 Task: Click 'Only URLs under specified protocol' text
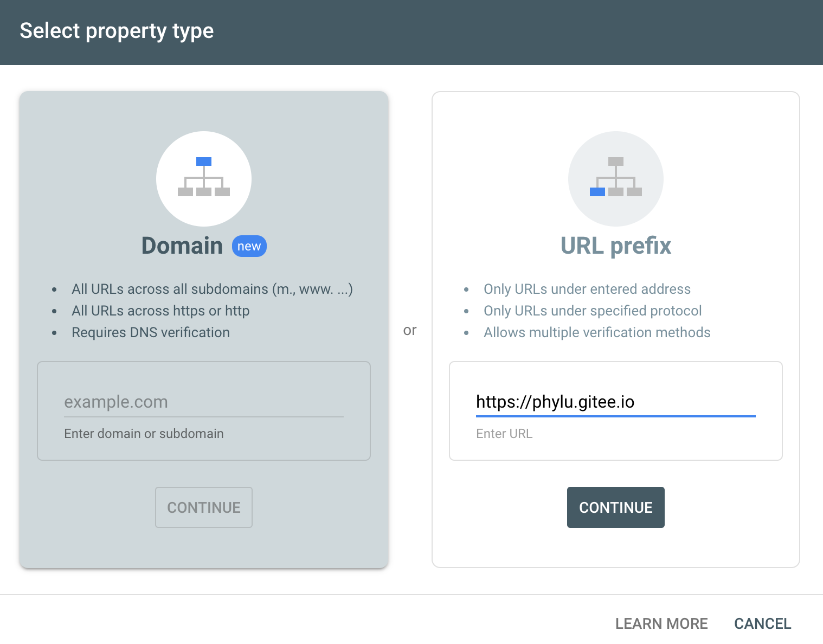(593, 311)
